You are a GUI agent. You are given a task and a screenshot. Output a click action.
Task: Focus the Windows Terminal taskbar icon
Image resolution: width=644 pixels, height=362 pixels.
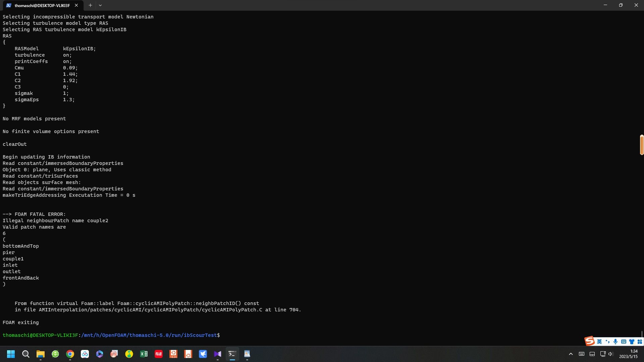coord(232,354)
